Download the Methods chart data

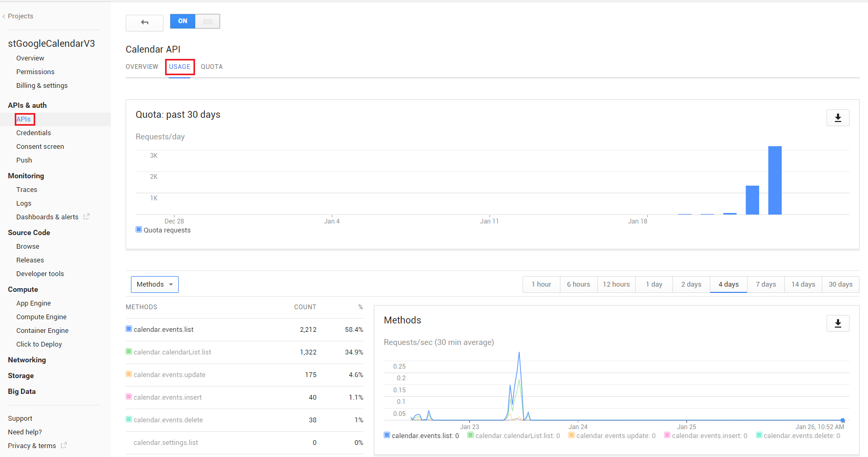click(838, 323)
